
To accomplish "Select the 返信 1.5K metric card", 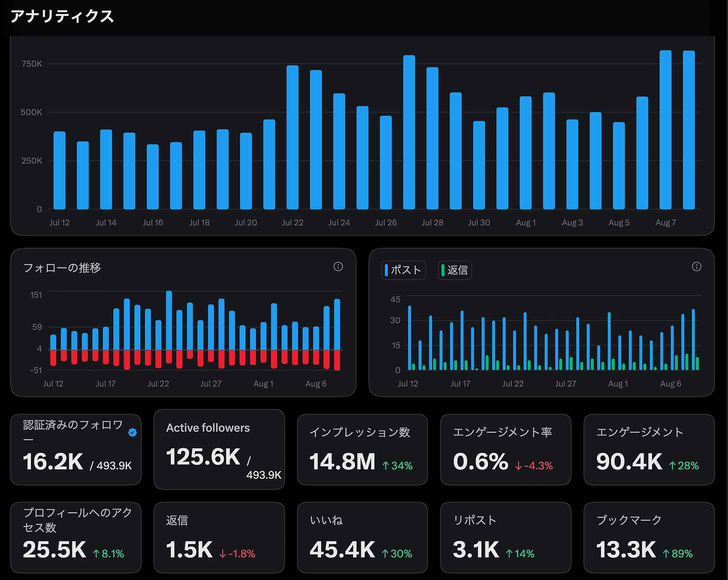I will point(219,537).
